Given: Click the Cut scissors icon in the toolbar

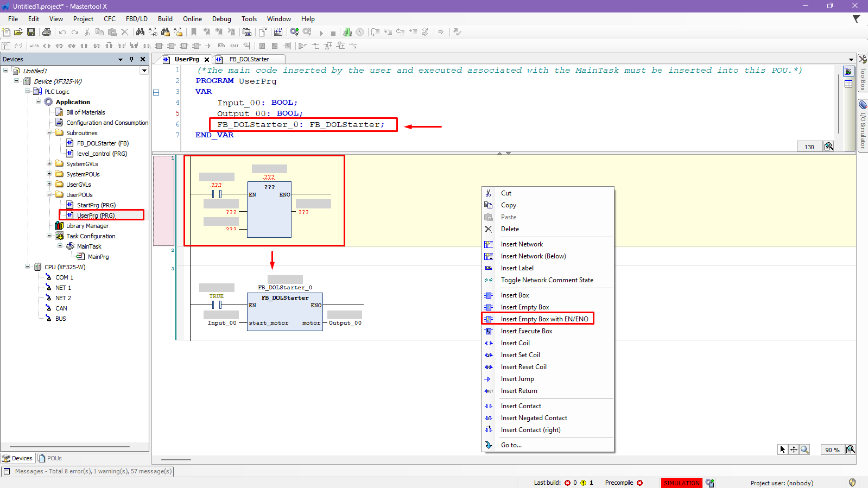Looking at the screenshot, I should click(x=87, y=33).
